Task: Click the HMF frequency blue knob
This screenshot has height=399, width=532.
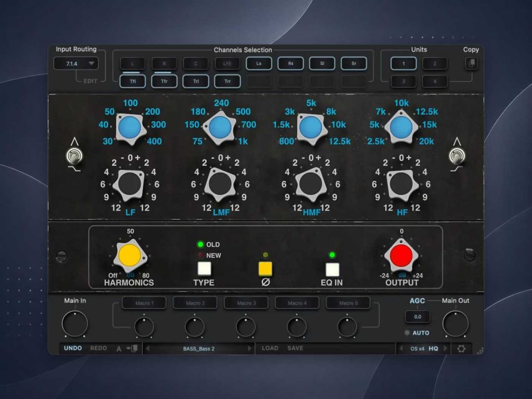Action: coord(311,128)
